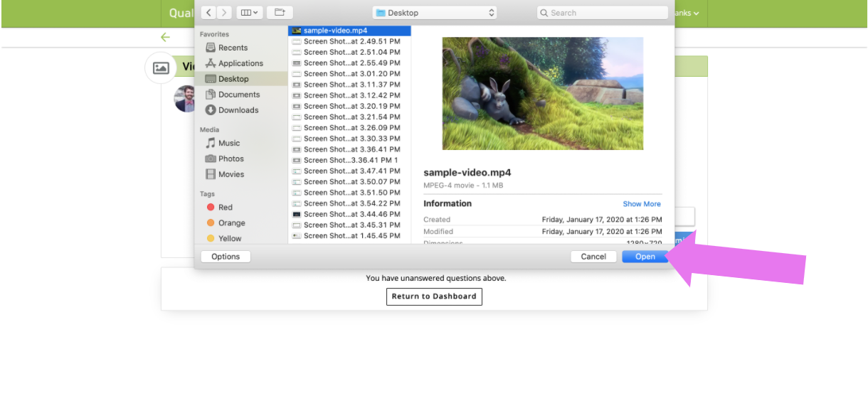Click Show More in Information section

pyautogui.click(x=642, y=204)
